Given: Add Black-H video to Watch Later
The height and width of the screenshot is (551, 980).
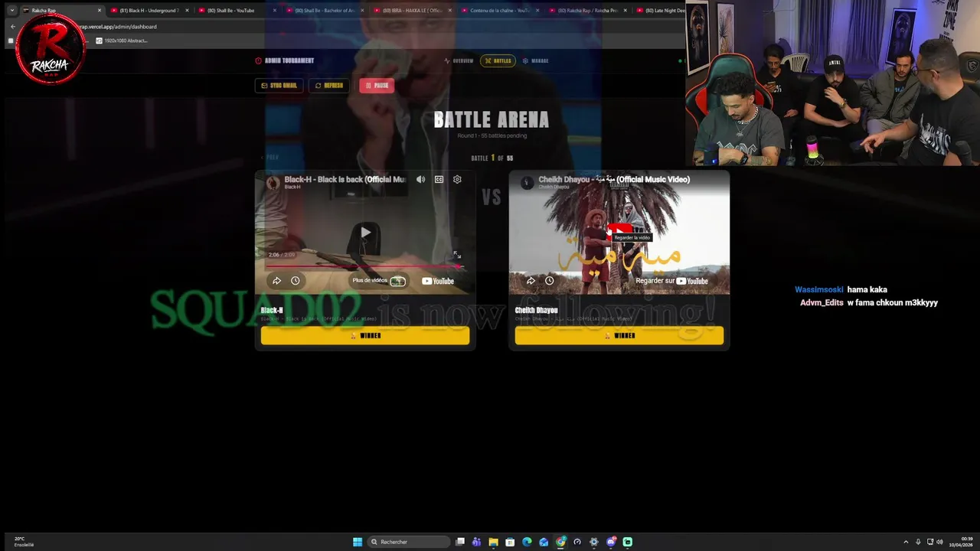Looking at the screenshot, I should [295, 281].
